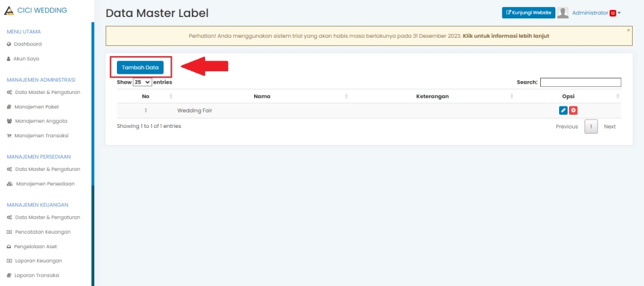Click the MANAJEMEN KEUANGAN section header
This screenshot has height=286, width=644.
point(37,205)
